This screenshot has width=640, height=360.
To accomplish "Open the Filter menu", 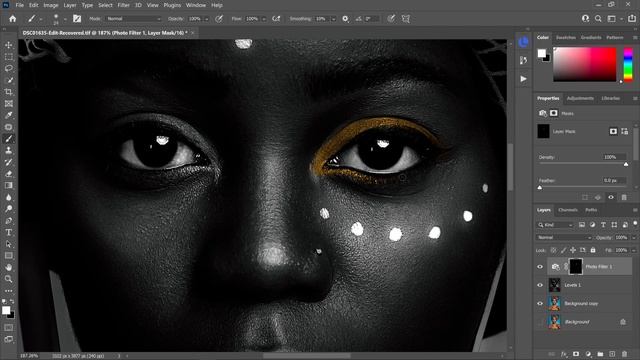I will 123,5.
